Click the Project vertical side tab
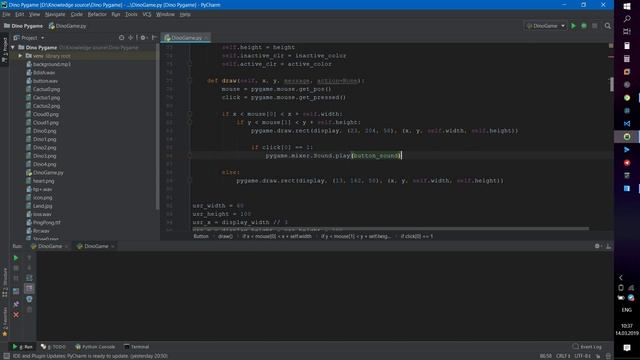The image size is (640, 360). tap(4, 50)
